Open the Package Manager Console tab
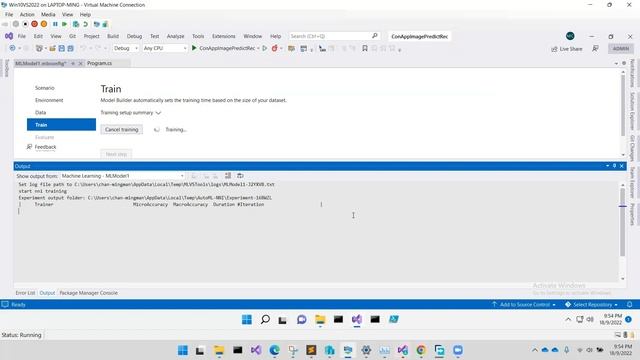Screen dimensions: 640x360 click(89, 293)
